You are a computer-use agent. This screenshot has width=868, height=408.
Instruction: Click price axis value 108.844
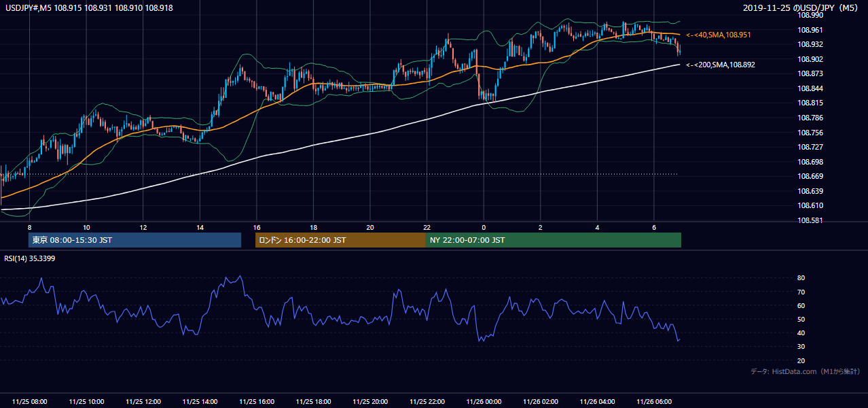tap(810, 88)
